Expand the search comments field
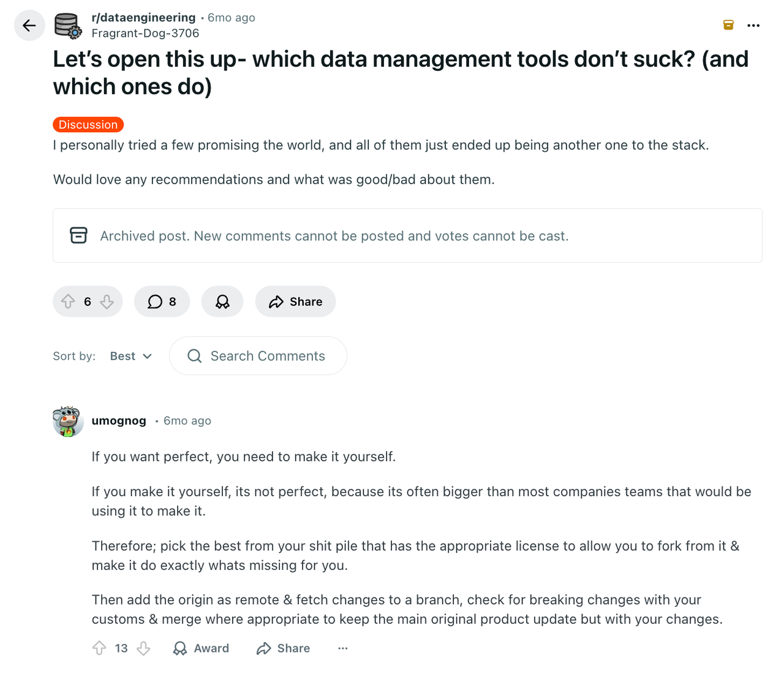Screen dimensions: 784x677 257,356
